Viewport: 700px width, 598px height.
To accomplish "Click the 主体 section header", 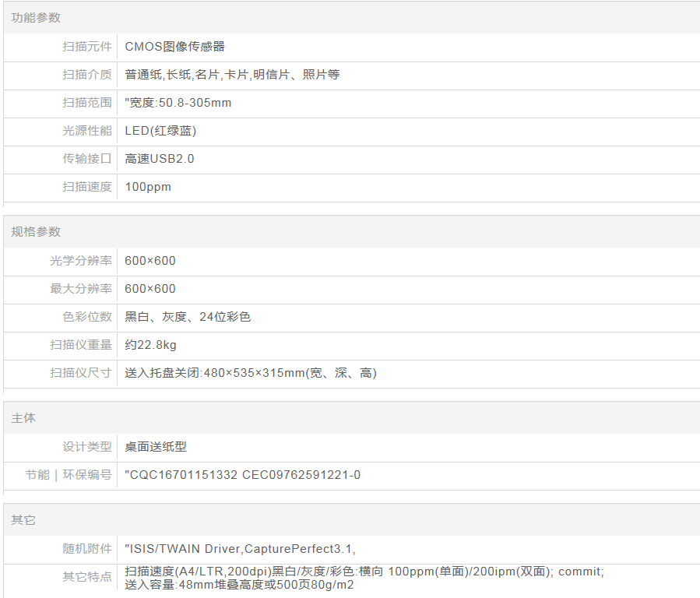I will pyautogui.click(x=23, y=418).
